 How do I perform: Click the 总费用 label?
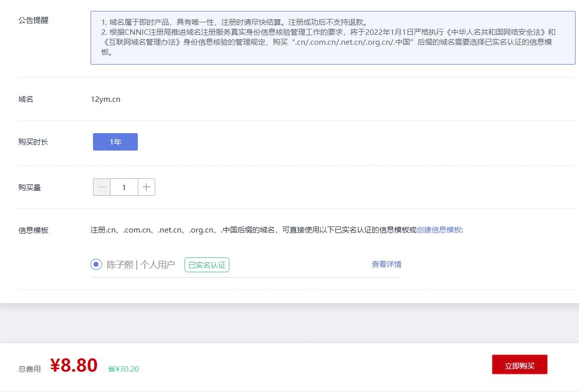(x=30, y=369)
